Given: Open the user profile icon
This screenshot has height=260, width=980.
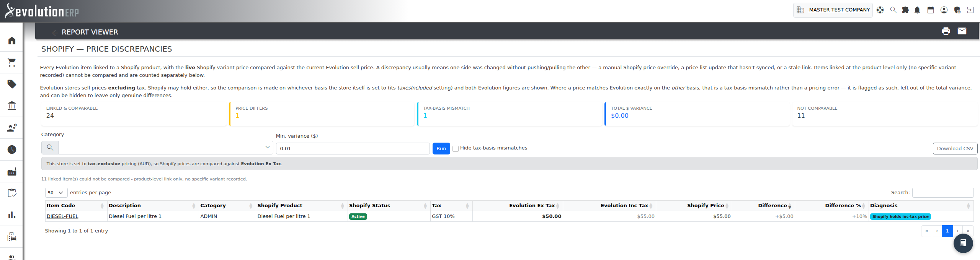Looking at the screenshot, I should (944, 10).
